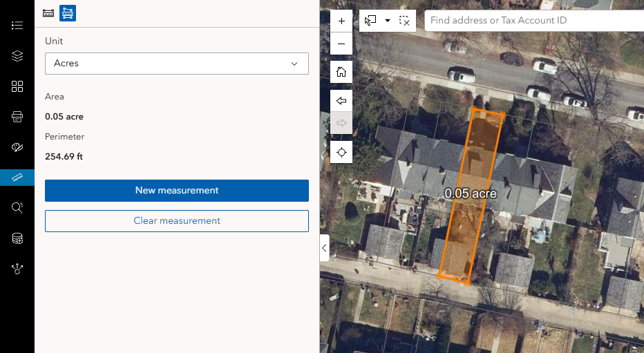Switch to the distance measurement tool
Image resolution: width=644 pixels, height=353 pixels.
(48, 12)
